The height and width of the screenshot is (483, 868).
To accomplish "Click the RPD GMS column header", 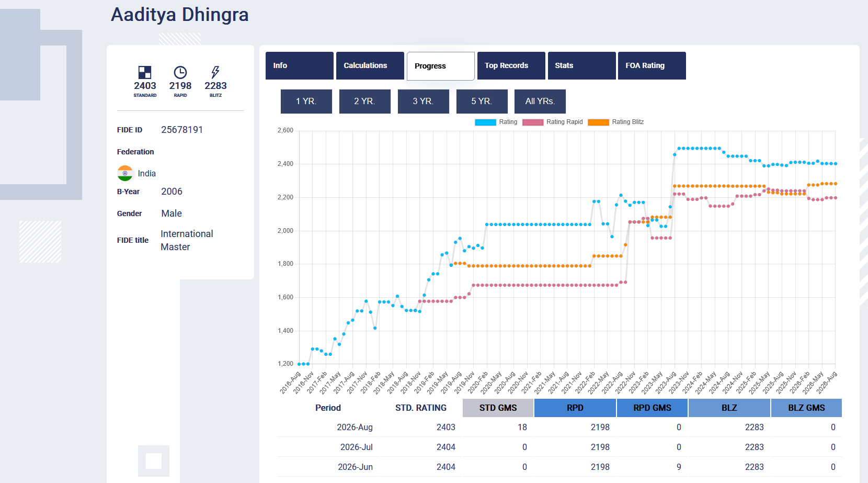I will click(x=653, y=408).
